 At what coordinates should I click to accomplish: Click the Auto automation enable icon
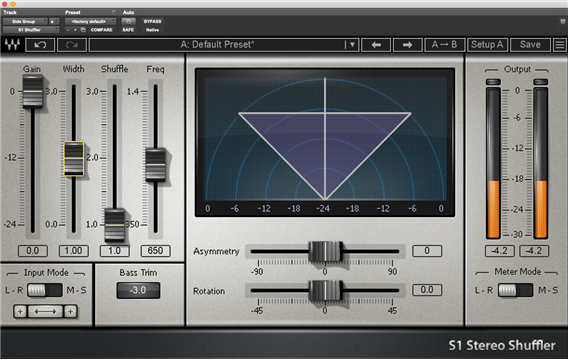coord(128,21)
